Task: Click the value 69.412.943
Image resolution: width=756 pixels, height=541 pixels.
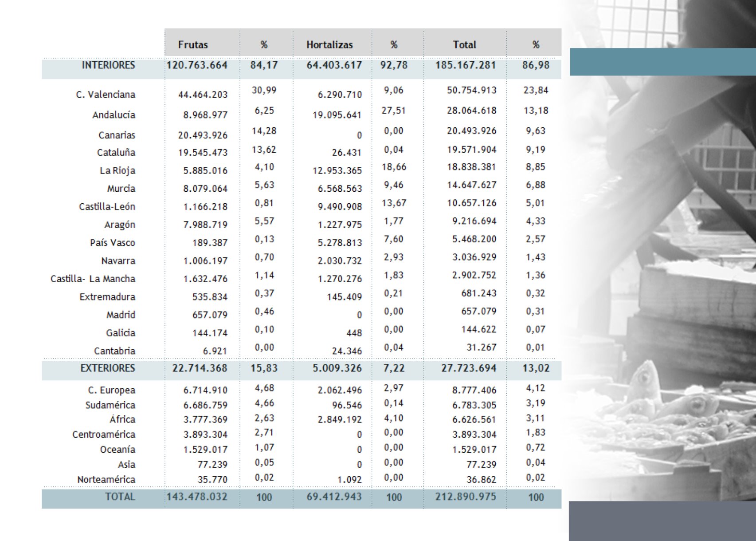Action: point(334,497)
